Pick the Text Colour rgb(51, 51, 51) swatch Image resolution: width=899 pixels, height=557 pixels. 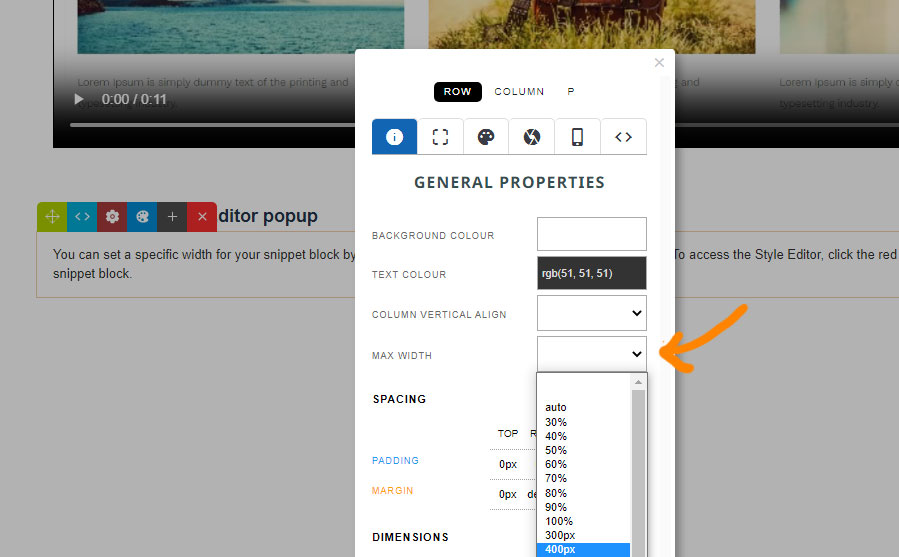[x=592, y=273]
